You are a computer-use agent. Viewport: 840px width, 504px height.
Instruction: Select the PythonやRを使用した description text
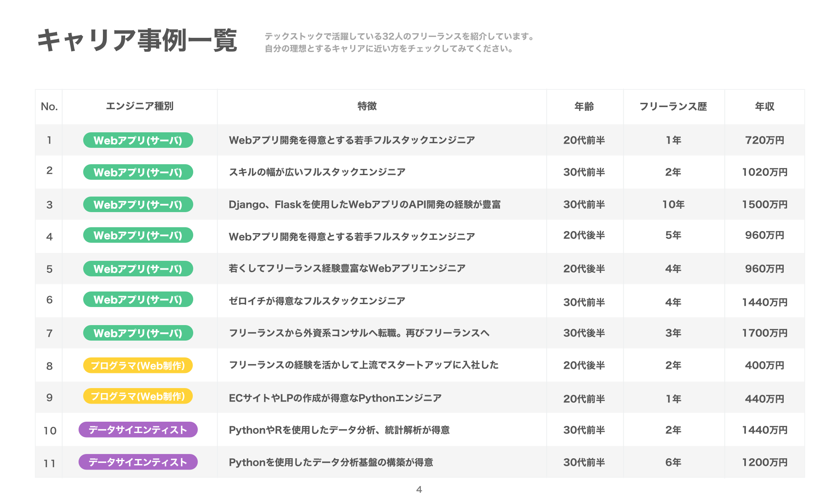[339, 430]
